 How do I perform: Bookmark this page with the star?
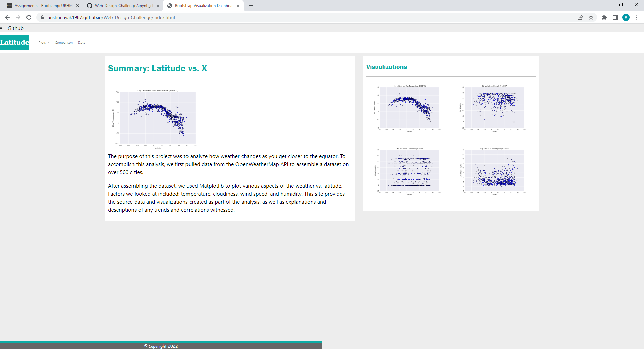coord(591,17)
